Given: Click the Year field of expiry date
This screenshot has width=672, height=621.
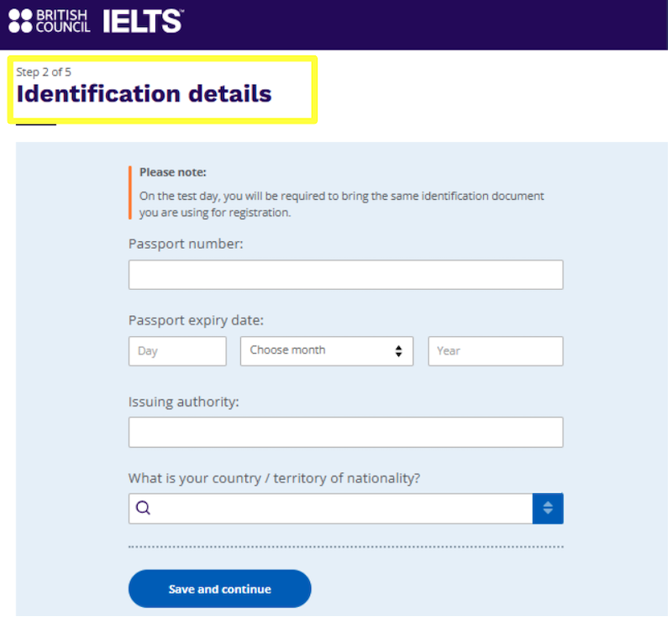Looking at the screenshot, I should 496,350.
